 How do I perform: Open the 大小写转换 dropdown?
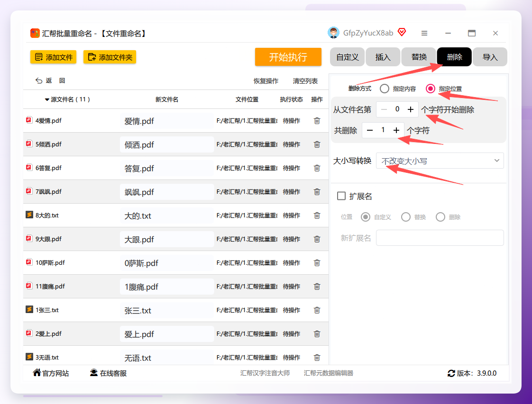coord(440,161)
